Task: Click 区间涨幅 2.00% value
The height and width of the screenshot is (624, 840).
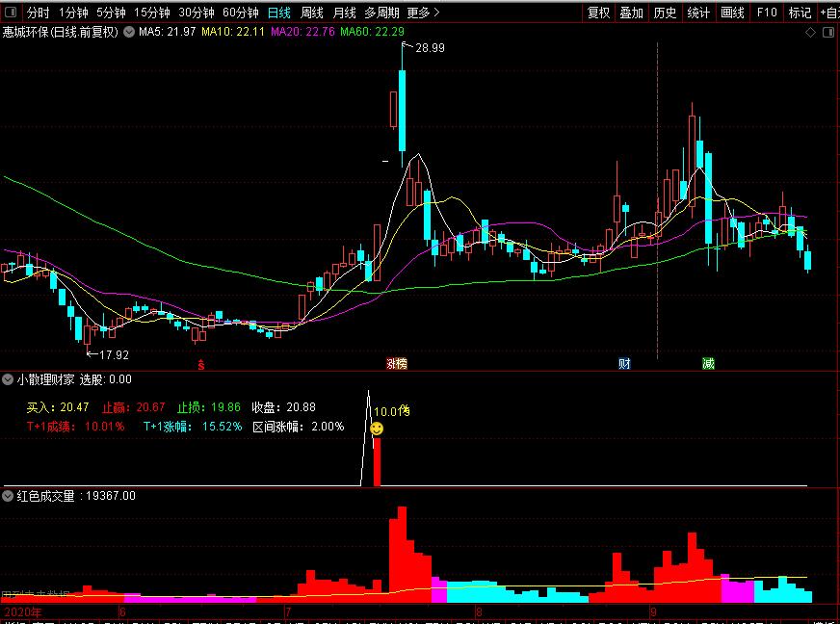Action: [x=299, y=427]
